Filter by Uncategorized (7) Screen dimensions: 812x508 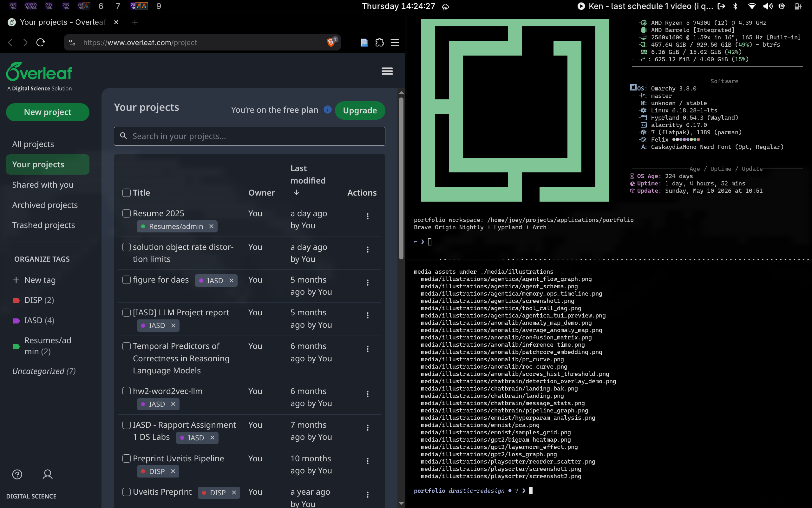44,371
